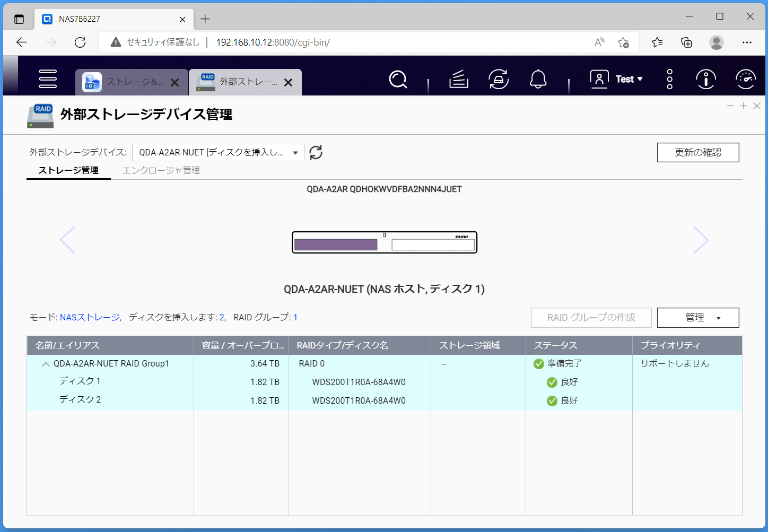Click the NASストレージ mode link

click(x=90, y=317)
